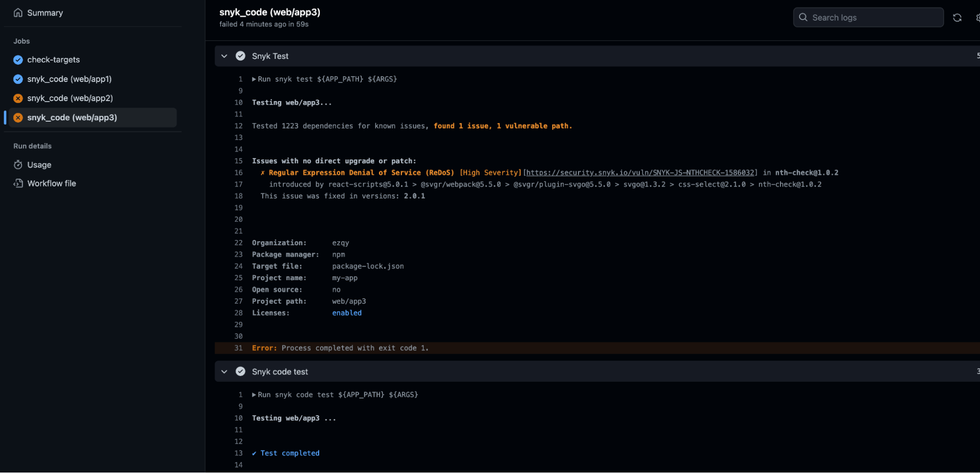Click the 'enabled' licenses value
Screen dimensions: 980x473
pyautogui.click(x=347, y=313)
